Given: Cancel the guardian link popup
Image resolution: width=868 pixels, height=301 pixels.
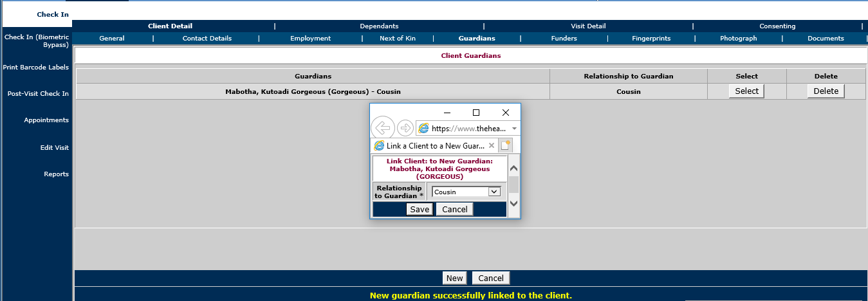Looking at the screenshot, I should pos(455,209).
